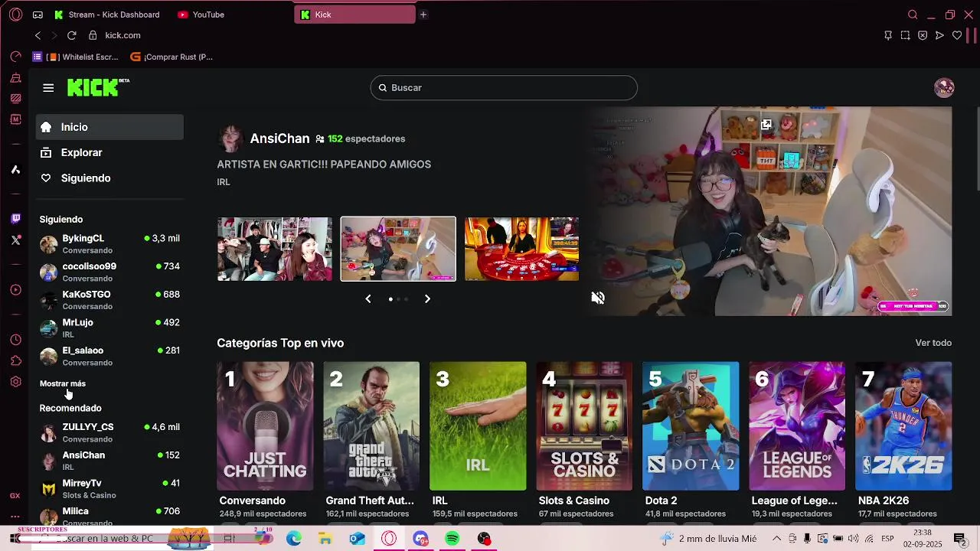
Task: Open stream in pop-out player icon
Action: click(766, 124)
